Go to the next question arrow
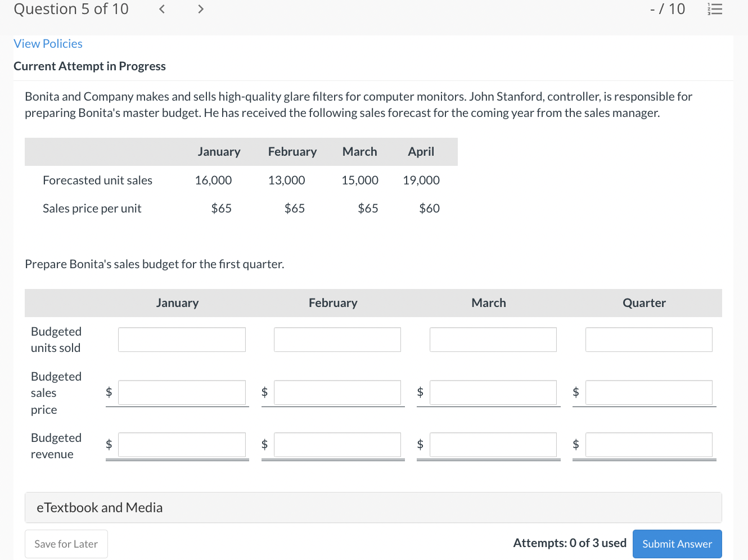Image resolution: width=748 pixels, height=560 pixels. (x=200, y=9)
